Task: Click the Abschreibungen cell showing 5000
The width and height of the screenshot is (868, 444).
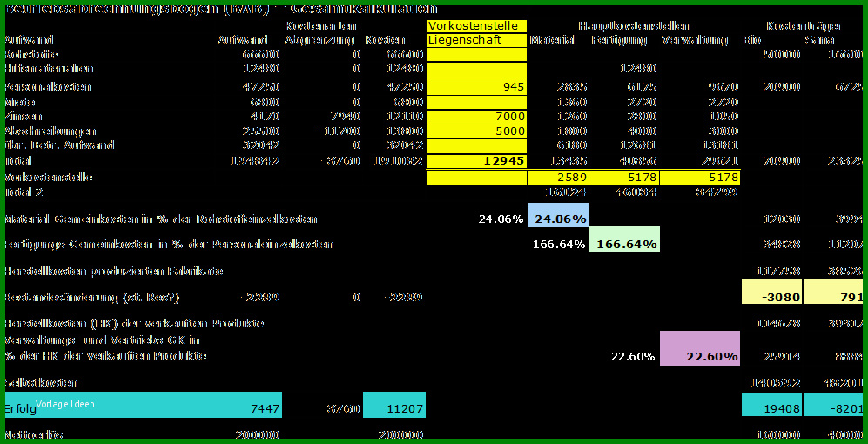Action: 476,131
